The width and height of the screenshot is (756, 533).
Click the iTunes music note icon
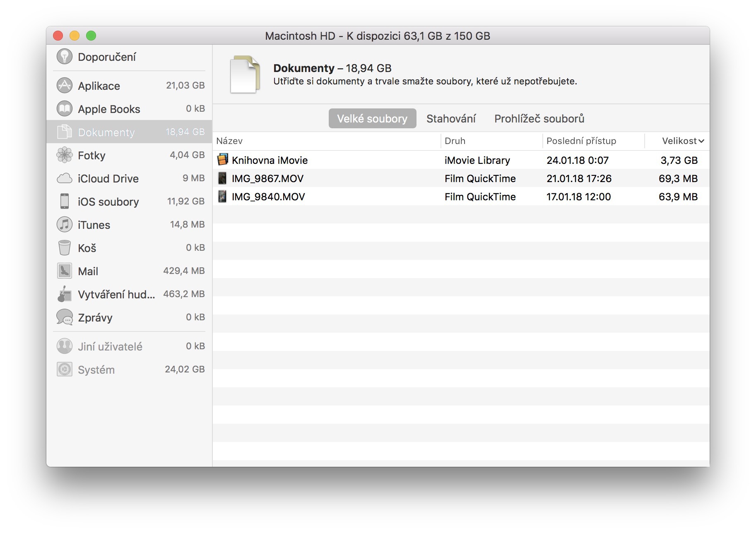[64, 225]
